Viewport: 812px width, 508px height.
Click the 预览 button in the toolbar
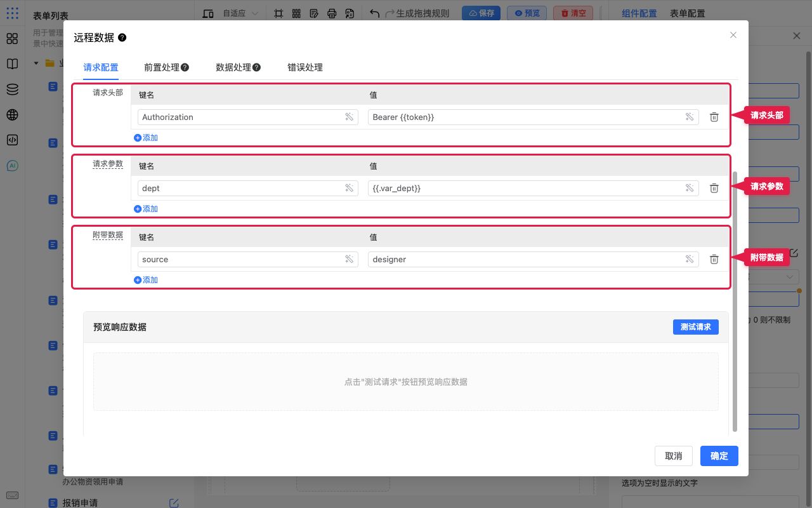(527, 13)
